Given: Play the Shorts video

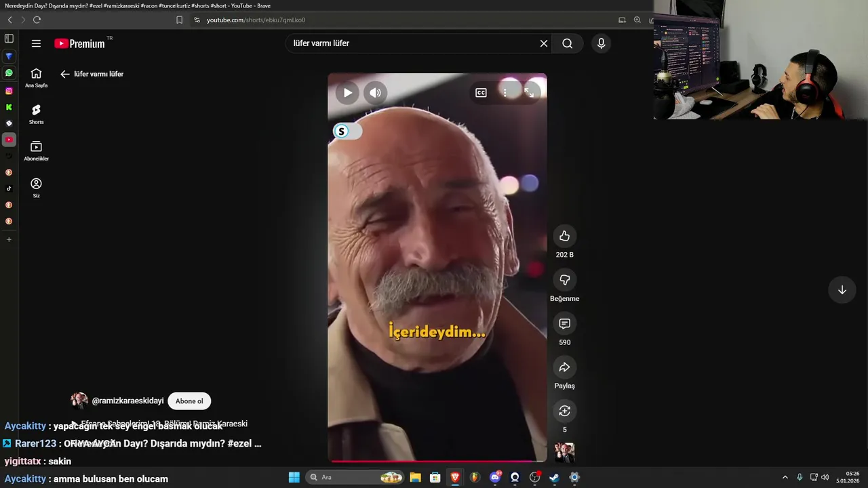Looking at the screenshot, I should click(347, 93).
